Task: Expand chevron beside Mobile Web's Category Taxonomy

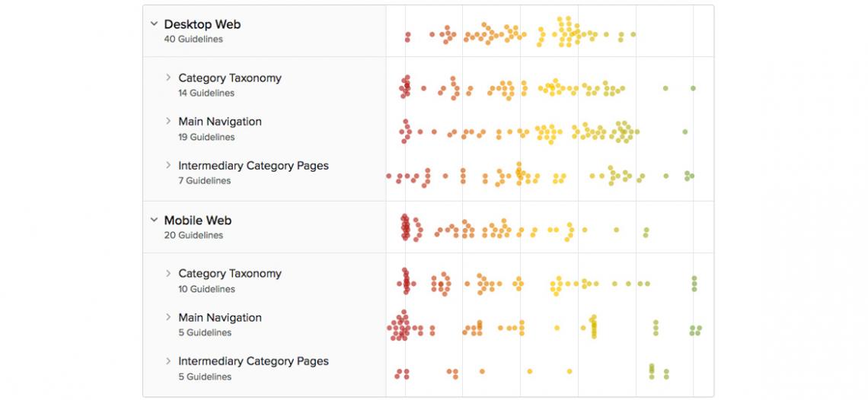Action: [x=168, y=273]
